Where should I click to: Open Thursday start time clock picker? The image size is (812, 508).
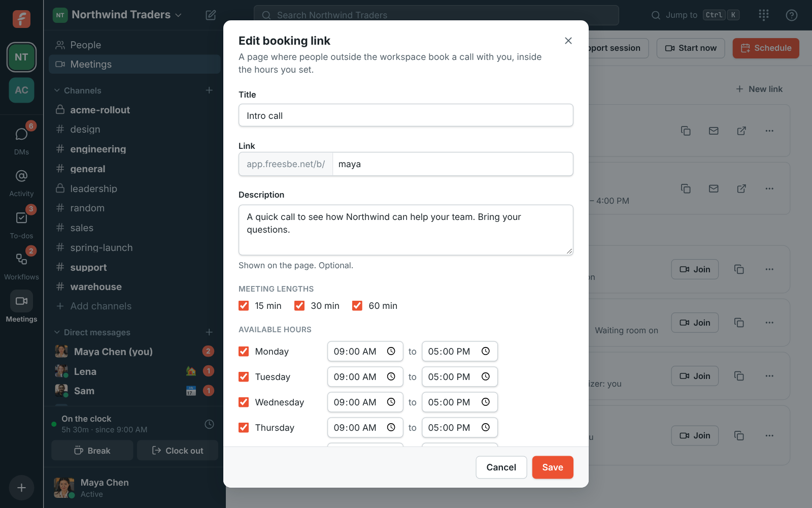point(391,427)
